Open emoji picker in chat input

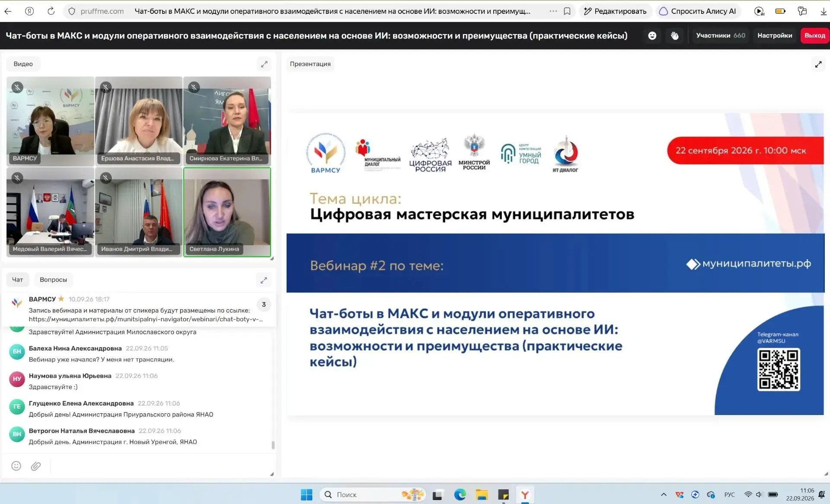point(16,466)
